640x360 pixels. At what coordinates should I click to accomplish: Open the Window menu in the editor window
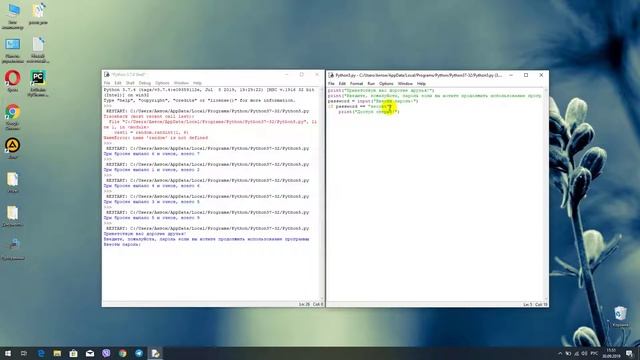(405, 84)
